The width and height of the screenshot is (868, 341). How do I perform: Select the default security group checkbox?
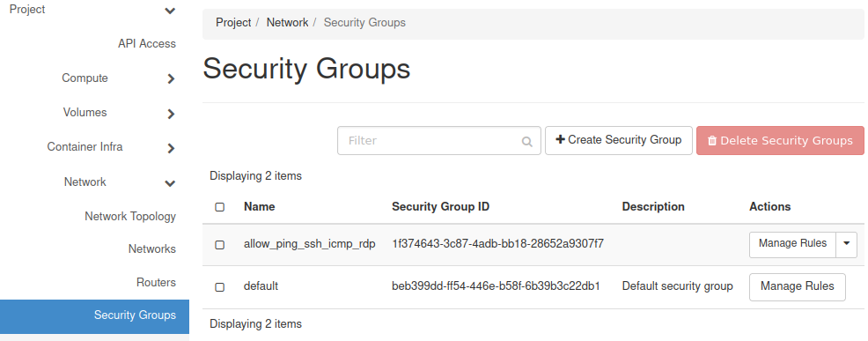pos(220,286)
